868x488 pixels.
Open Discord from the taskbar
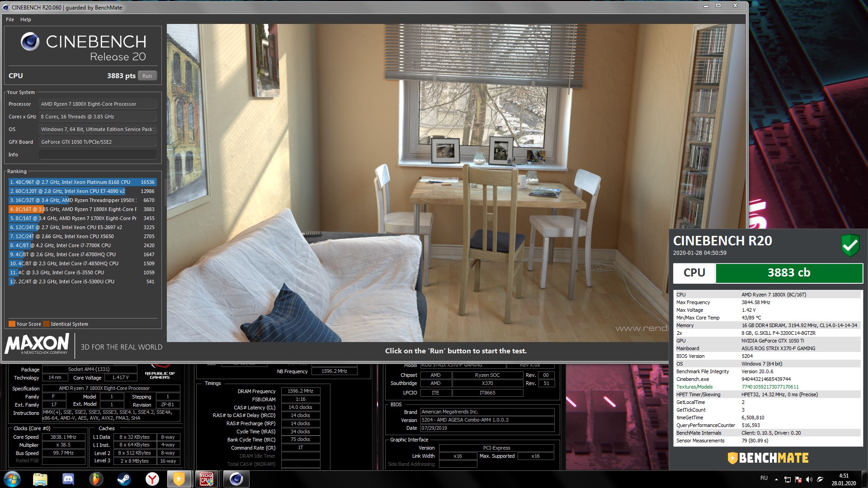click(x=68, y=479)
